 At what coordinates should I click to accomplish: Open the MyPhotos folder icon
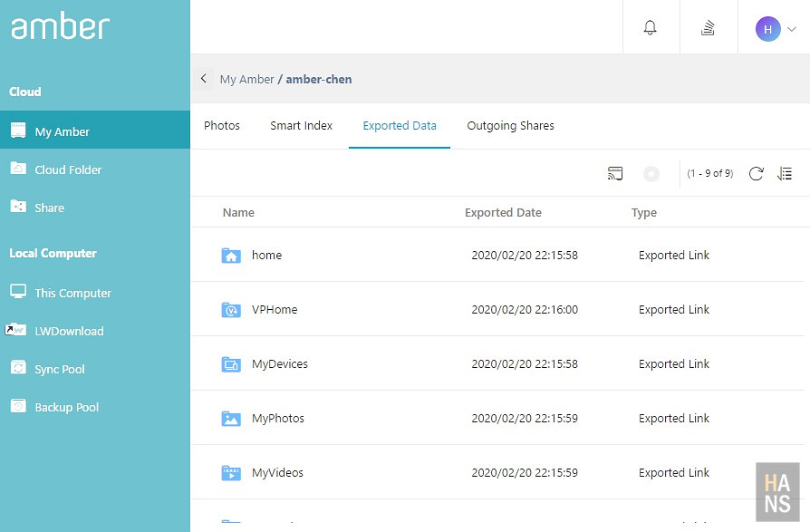(x=231, y=419)
